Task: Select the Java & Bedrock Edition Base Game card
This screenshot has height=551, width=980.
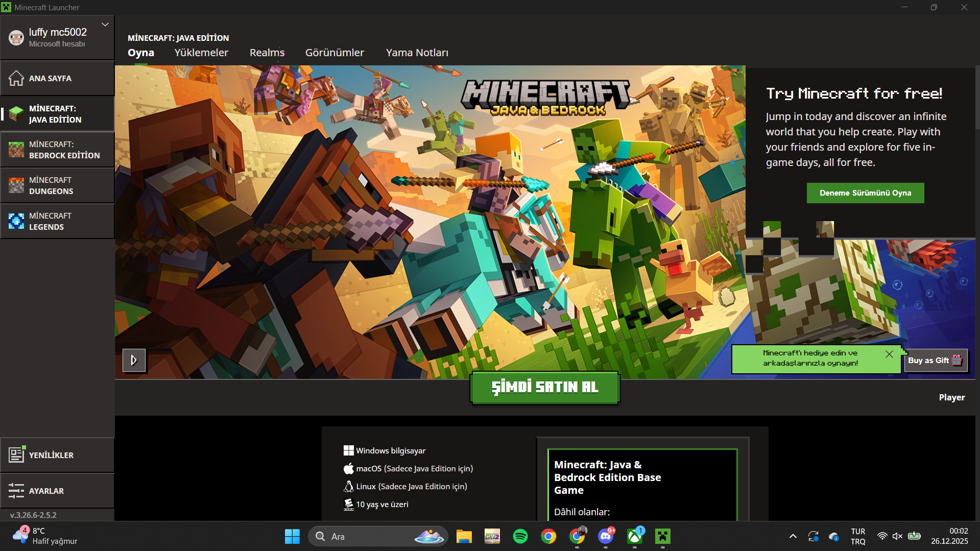Action: pos(642,485)
